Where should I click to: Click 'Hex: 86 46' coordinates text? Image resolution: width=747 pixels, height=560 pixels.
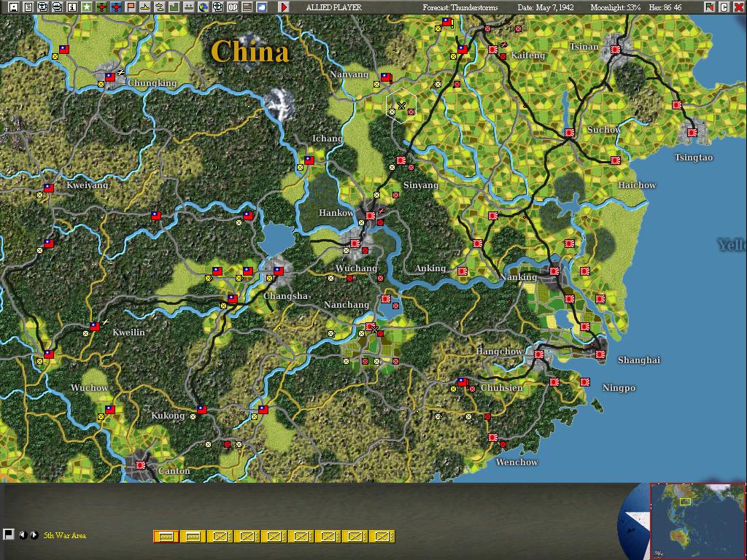(665, 7)
